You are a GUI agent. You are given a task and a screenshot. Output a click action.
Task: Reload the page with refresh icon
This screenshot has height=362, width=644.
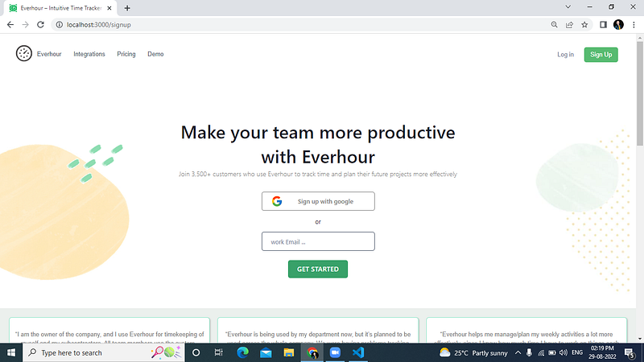[x=40, y=25]
